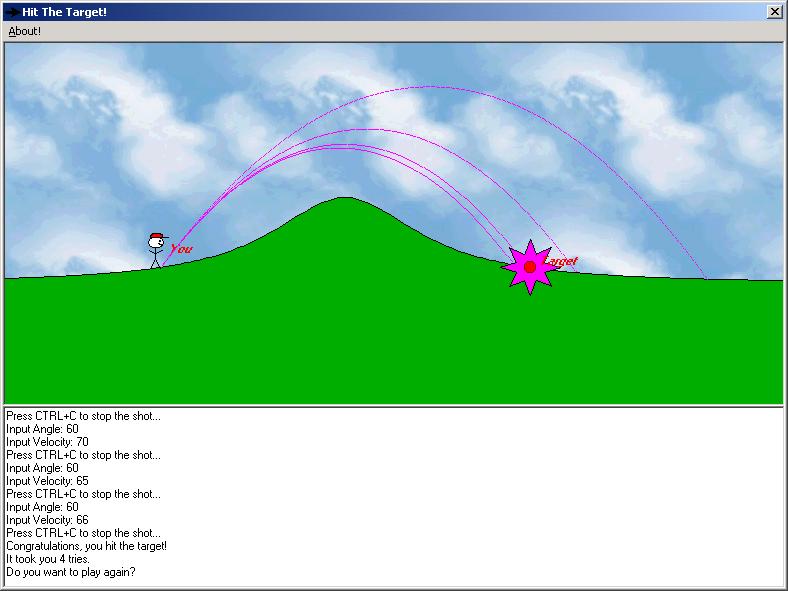Click the arrow icon in title bar
788x591 pixels.
pyautogui.click(x=13, y=12)
